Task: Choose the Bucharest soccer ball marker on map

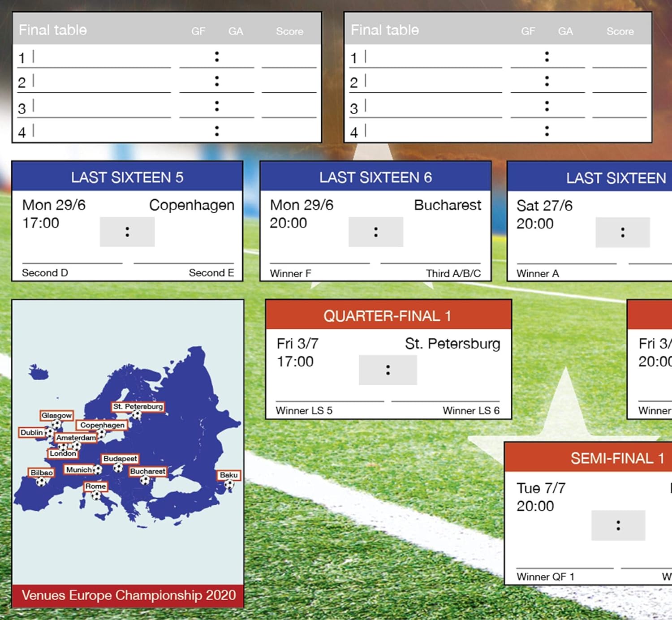Action: coord(145,480)
